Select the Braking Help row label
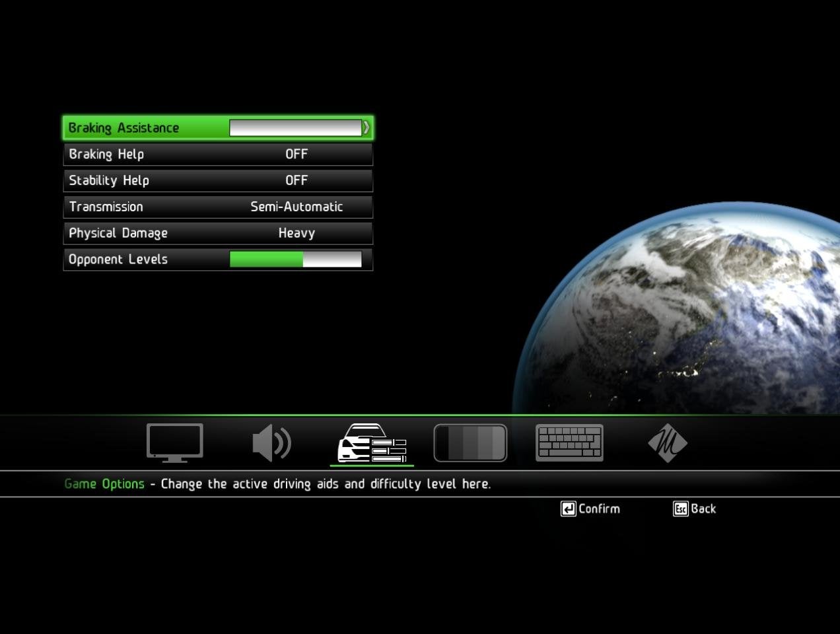The height and width of the screenshot is (634, 840). [x=106, y=155]
